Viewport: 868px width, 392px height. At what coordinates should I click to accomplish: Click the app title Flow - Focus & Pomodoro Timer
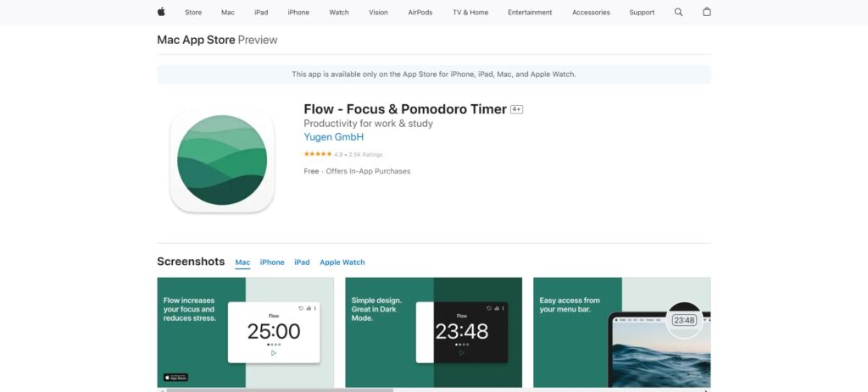coord(405,109)
